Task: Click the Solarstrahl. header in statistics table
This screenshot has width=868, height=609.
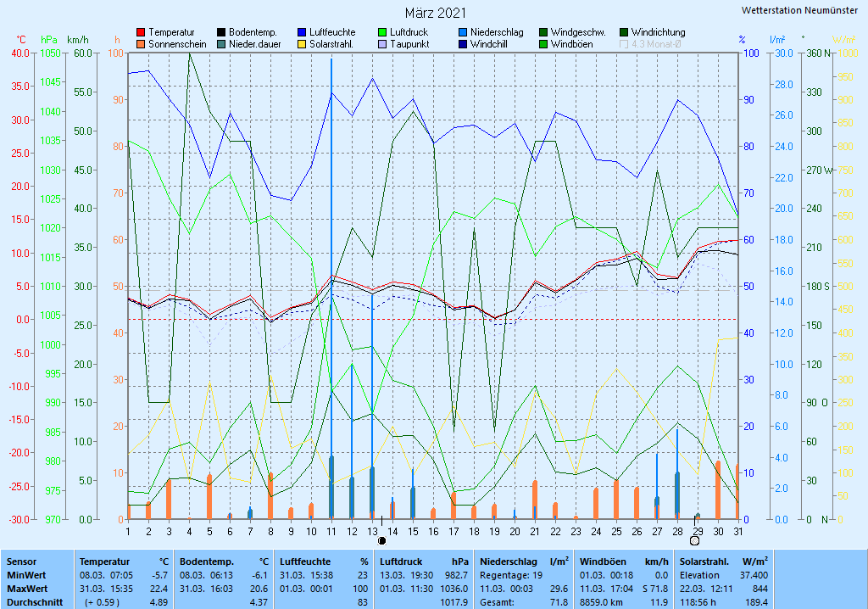Action: pyautogui.click(x=704, y=562)
